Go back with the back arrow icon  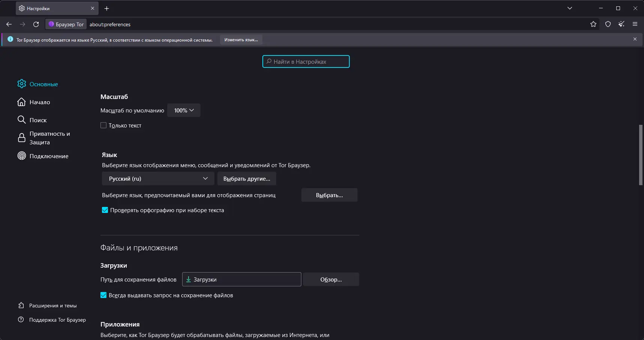[9, 24]
